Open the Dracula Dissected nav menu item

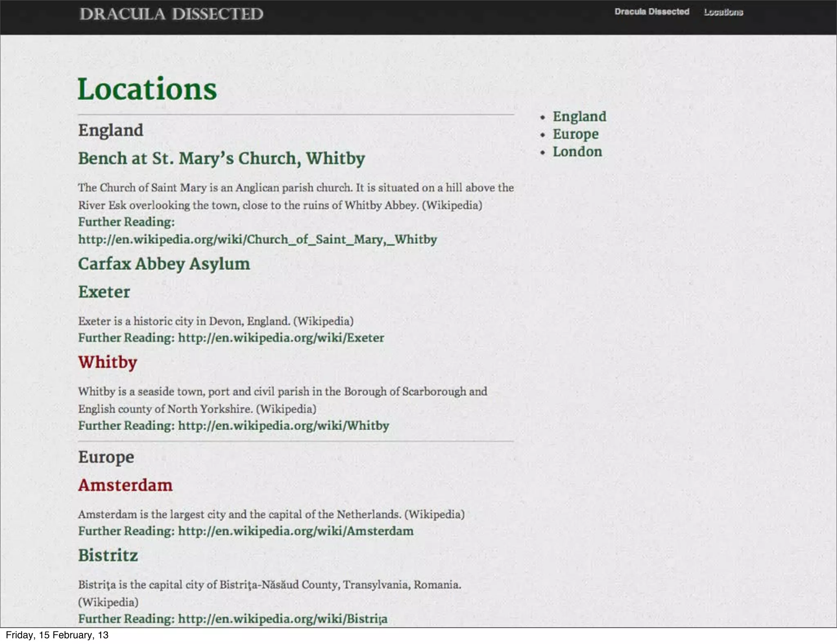651,12
